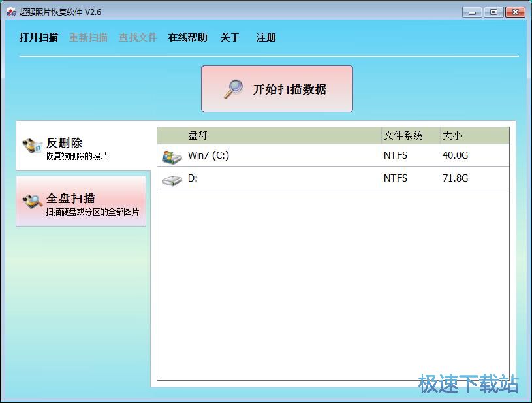Click the 打开扫描 menu item
This screenshot has height=403, width=532.
(x=39, y=37)
